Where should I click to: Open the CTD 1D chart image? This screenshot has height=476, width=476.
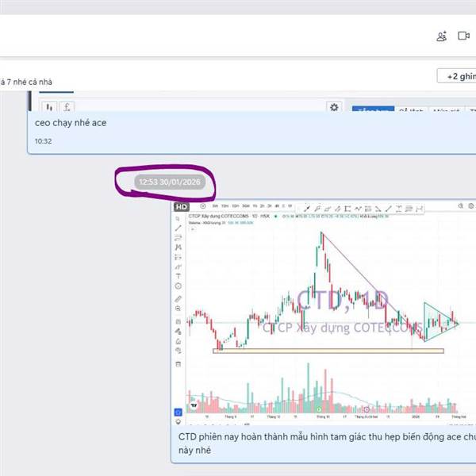coord(324,313)
